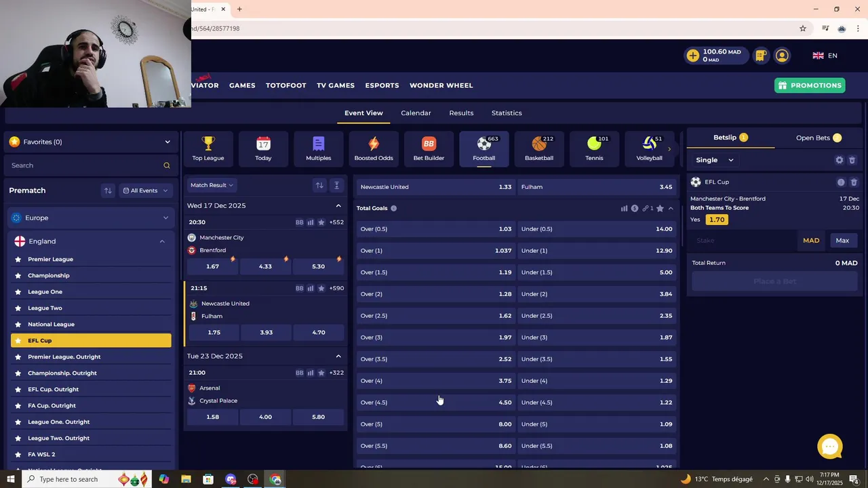Switch to the Calendar tab
This screenshot has width=868, height=488.
(416, 113)
